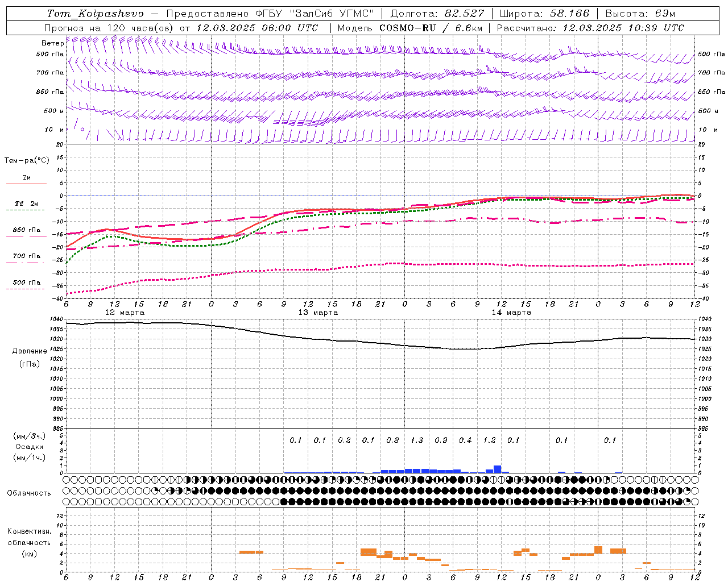Click the 3-hour precipitation value 1.2
The height and width of the screenshot is (582, 728).
coord(489,440)
